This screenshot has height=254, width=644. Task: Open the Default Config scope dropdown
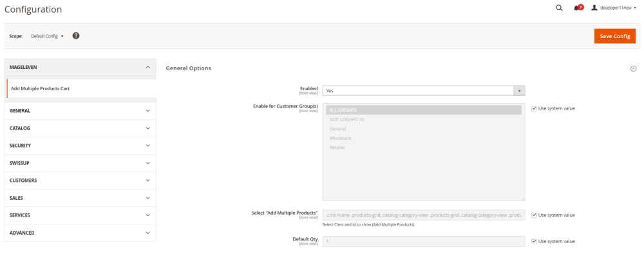click(x=47, y=36)
